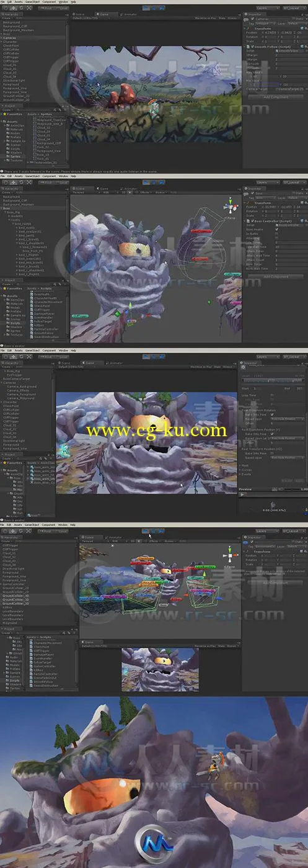Toggle the In Battle checkbox
Screen dimensions: 308x868
pos(276,233)
